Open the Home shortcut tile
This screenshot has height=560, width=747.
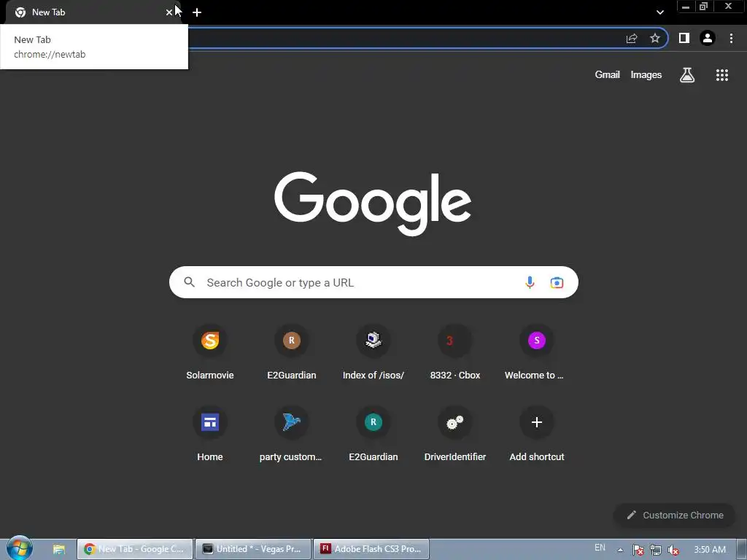point(209,435)
